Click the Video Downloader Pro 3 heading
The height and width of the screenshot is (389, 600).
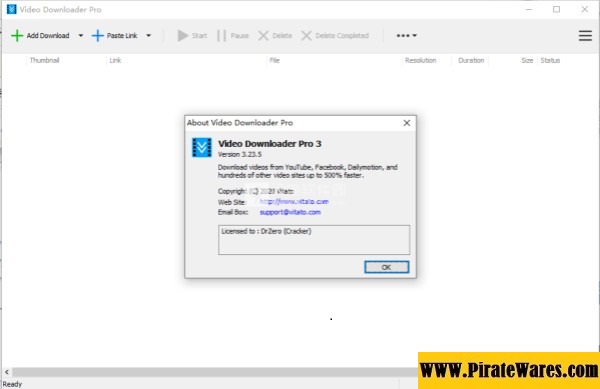270,144
